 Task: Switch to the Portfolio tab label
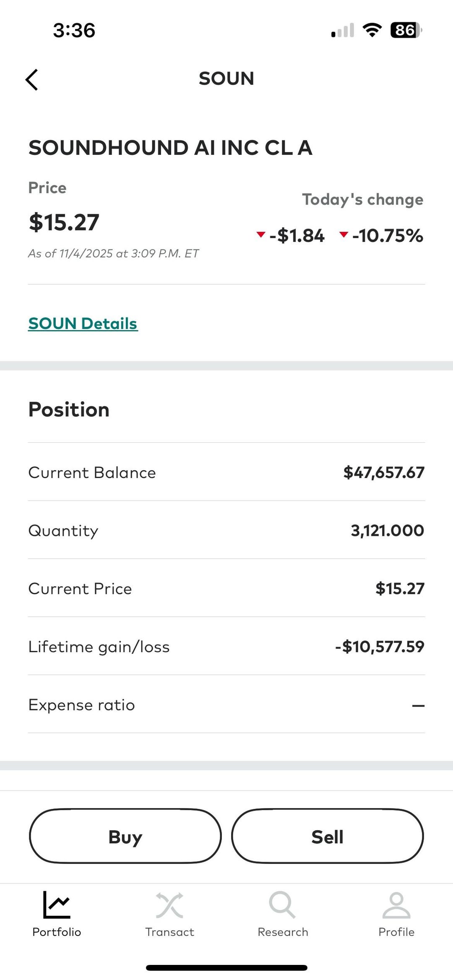pyautogui.click(x=57, y=932)
